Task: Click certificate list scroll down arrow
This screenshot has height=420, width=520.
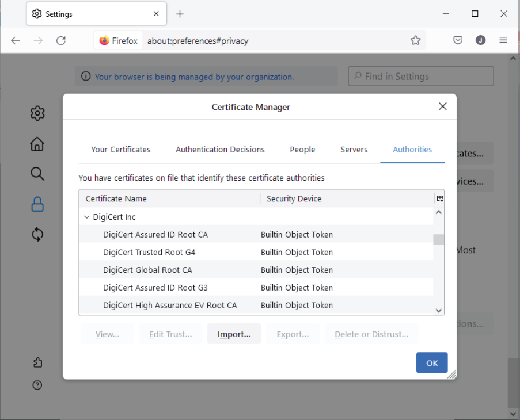Action: point(438,310)
